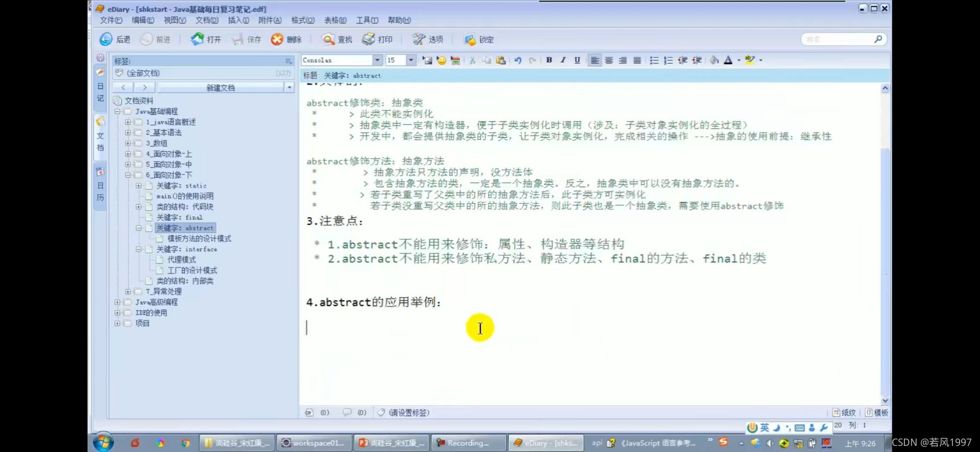Image resolution: width=980 pixels, height=452 pixels.
Task: Collapse the 关键字: interface node
Action: (x=139, y=249)
